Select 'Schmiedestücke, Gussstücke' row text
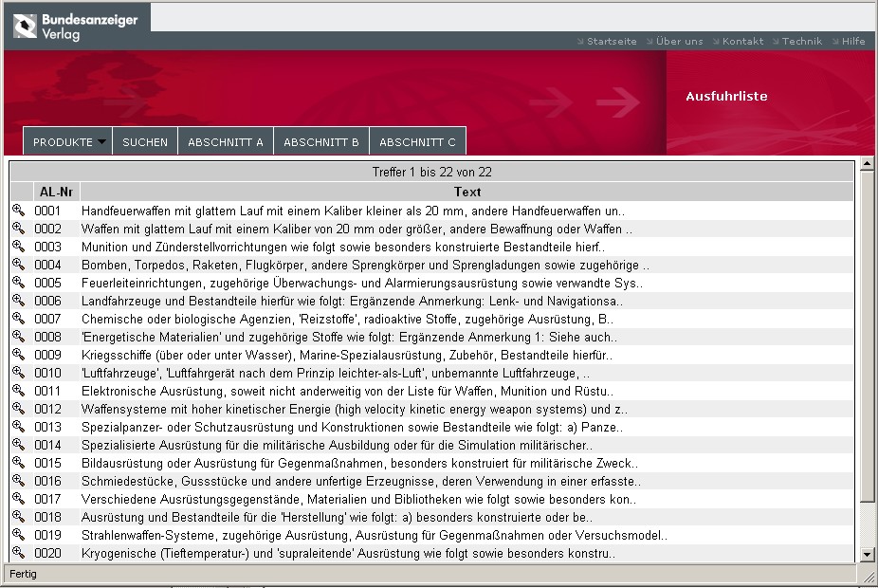Screen dimensions: 878x588 pos(361,481)
